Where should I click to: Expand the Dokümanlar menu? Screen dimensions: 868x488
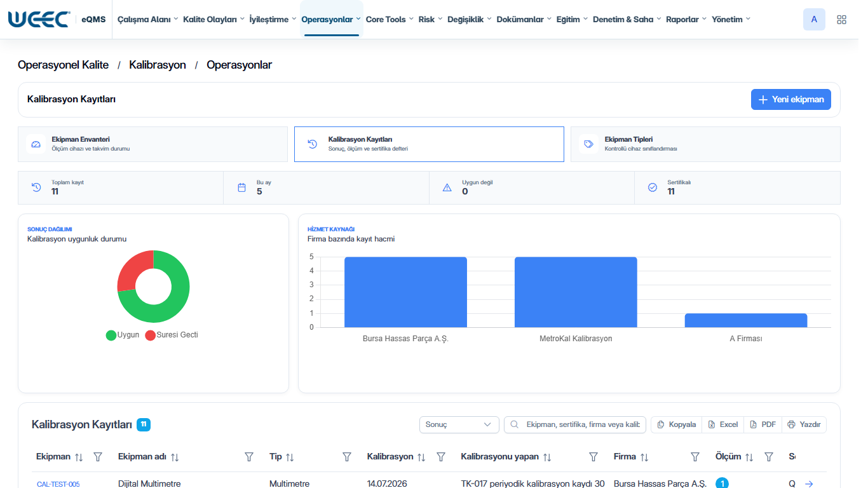tap(524, 20)
